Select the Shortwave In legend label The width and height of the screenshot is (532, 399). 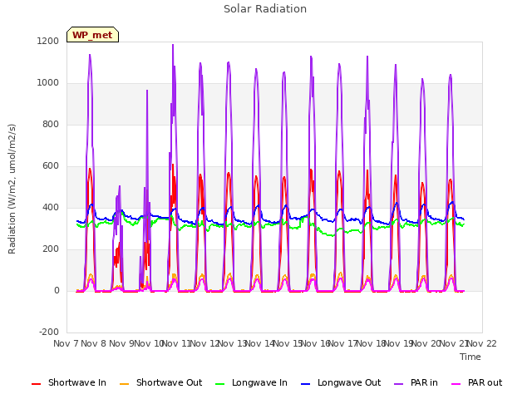point(77,382)
